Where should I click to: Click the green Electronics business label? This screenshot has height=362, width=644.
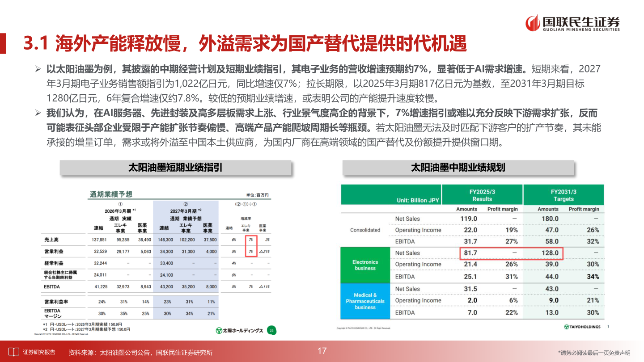pos(365,265)
